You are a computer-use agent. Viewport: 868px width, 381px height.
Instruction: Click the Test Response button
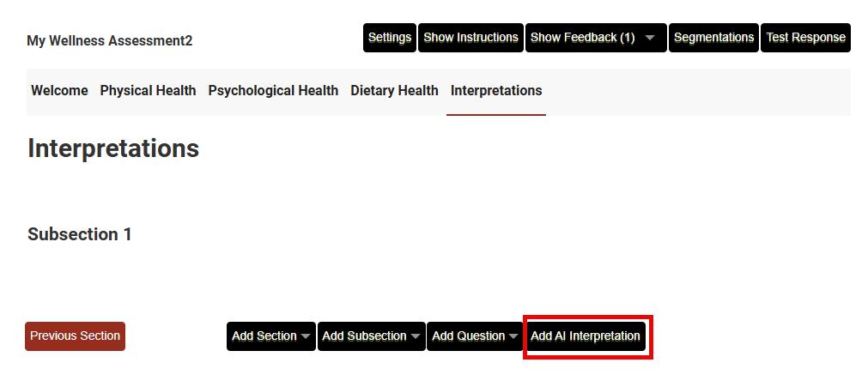click(x=805, y=38)
